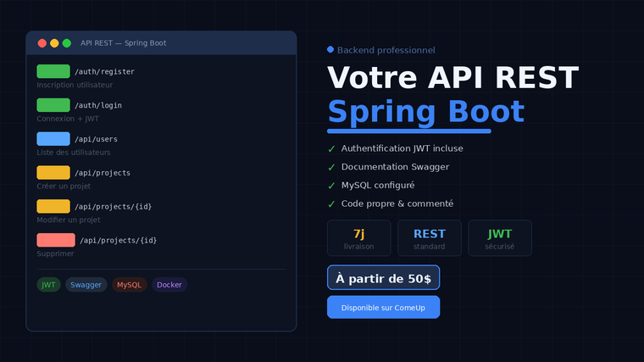Click the Créer un projet description
This screenshot has width=644, height=362.
click(64, 187)
